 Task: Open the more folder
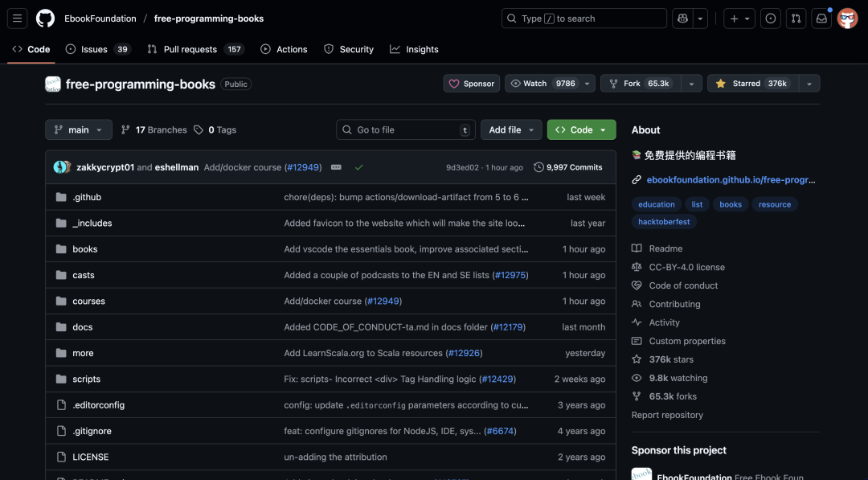pos(83,353)
